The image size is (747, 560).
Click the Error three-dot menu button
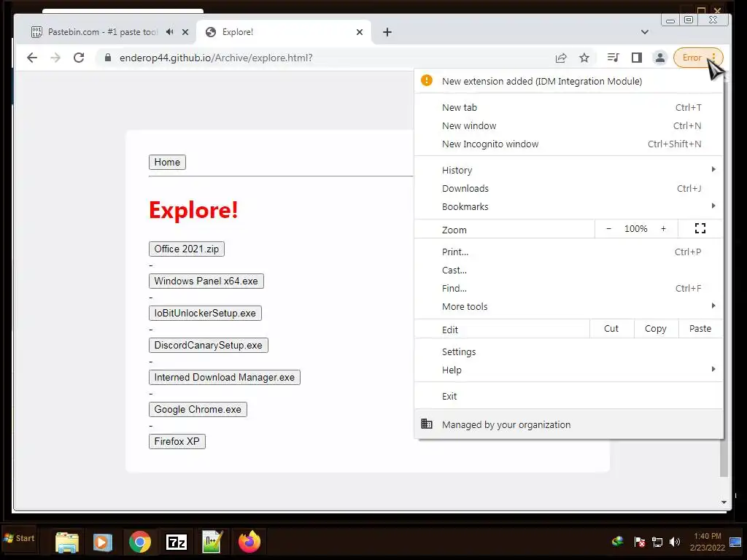coord(698,58)
